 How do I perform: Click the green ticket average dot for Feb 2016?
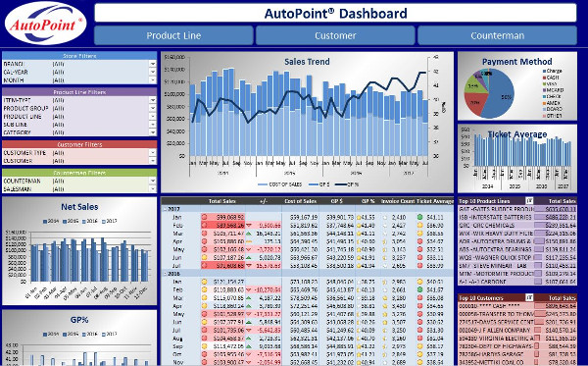tap(420, 289)
